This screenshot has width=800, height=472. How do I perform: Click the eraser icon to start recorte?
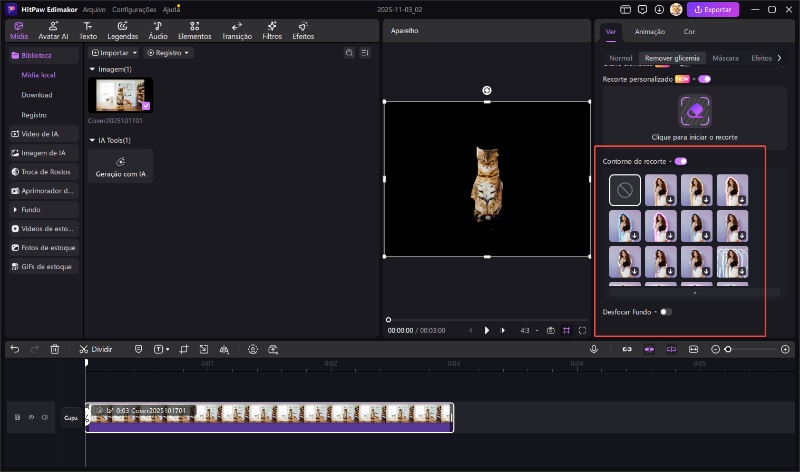(x=694, y=111)
